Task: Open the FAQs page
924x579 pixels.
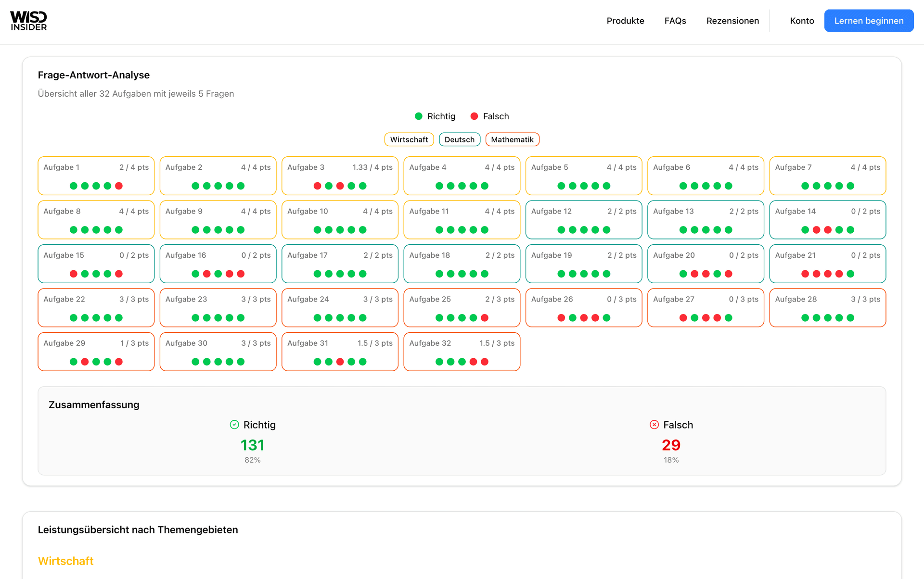Action: click(x=675, y=21)
